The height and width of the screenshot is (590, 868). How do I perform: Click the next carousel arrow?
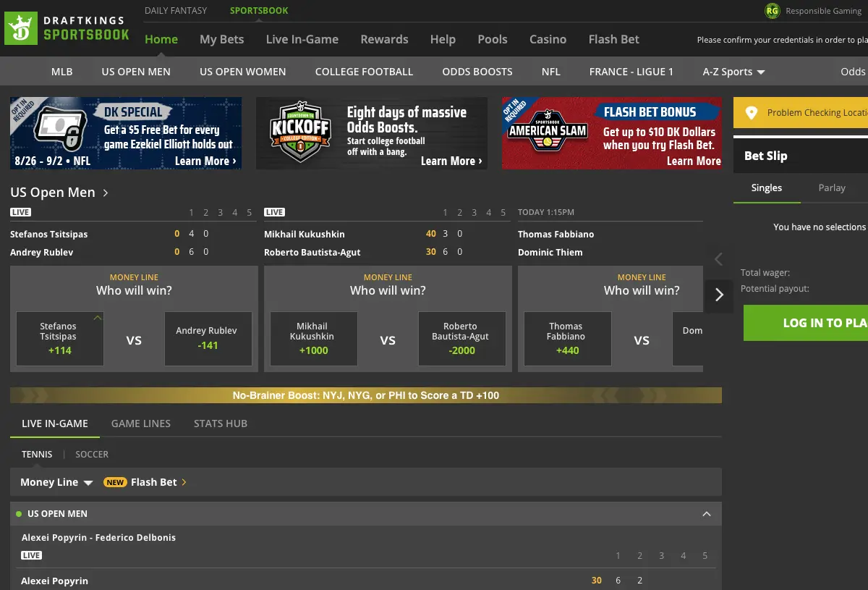pos(719,295)
